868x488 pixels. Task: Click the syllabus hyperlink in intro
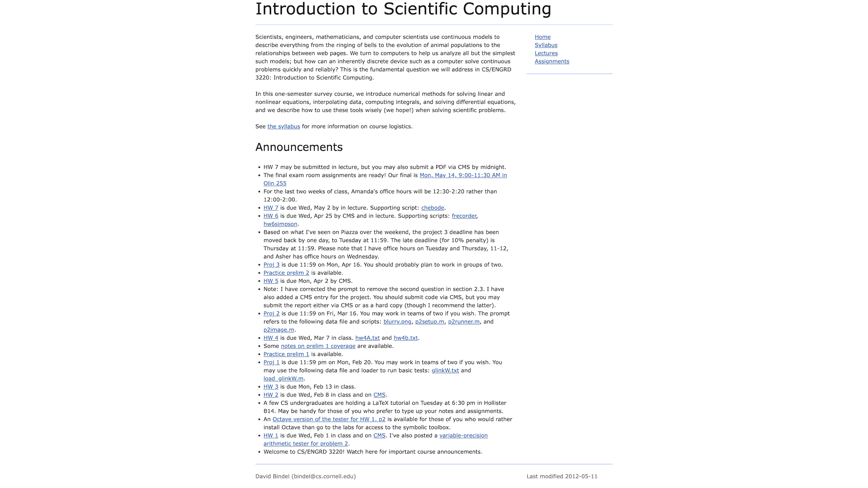tap(283, 126)
